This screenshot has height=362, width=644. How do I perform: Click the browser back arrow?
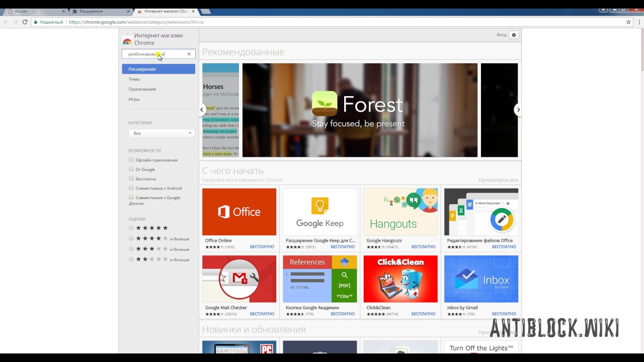click(x=6, y=22)
